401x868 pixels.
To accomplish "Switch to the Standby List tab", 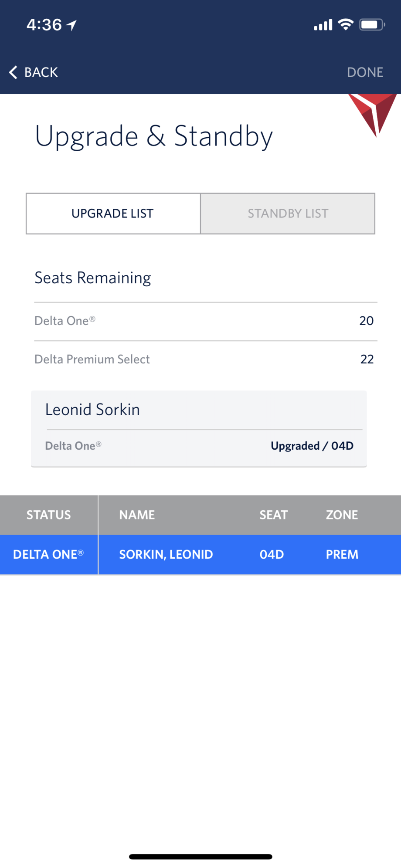I will [288, 214].
